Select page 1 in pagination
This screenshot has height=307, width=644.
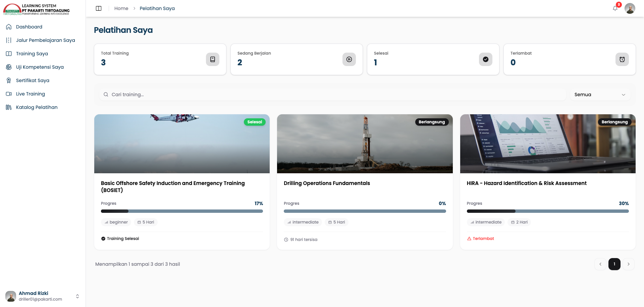(x=614, y=264)
